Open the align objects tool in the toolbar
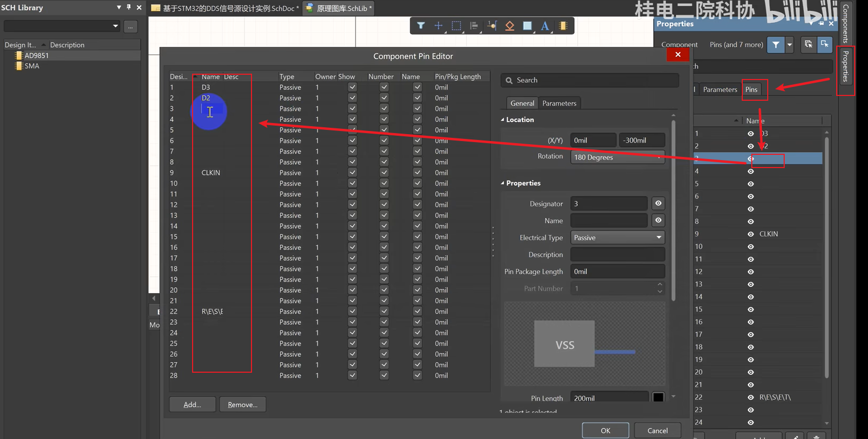 [x=474, y=25]
